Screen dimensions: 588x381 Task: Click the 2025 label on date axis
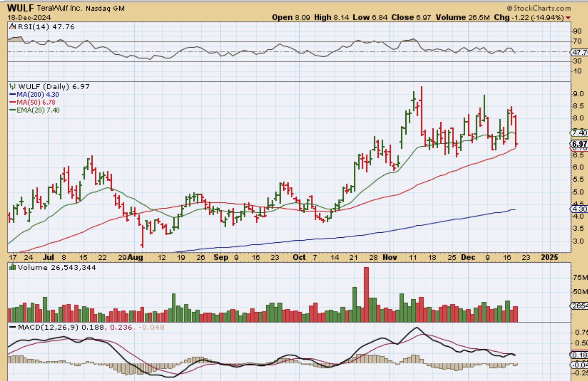coord(549,257)
